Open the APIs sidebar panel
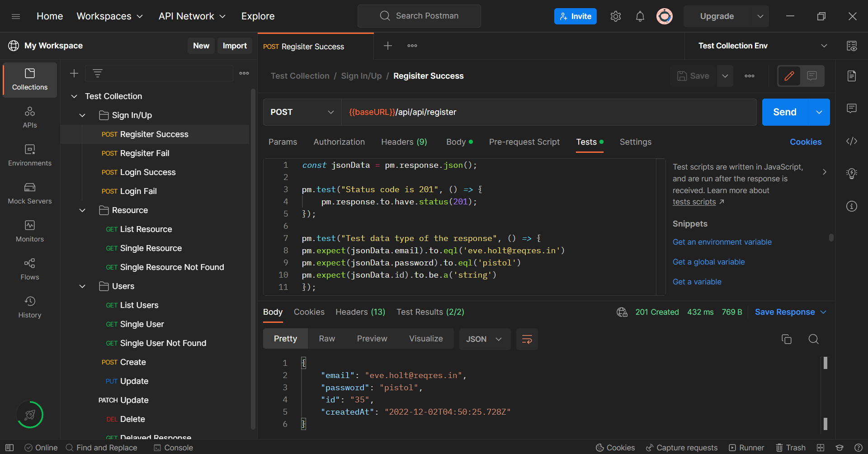 point(30,118)
